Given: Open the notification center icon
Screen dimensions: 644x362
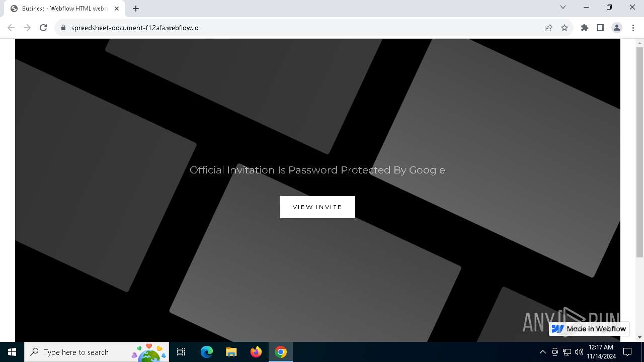Looking at the screenshot, I should click(627, 352).
